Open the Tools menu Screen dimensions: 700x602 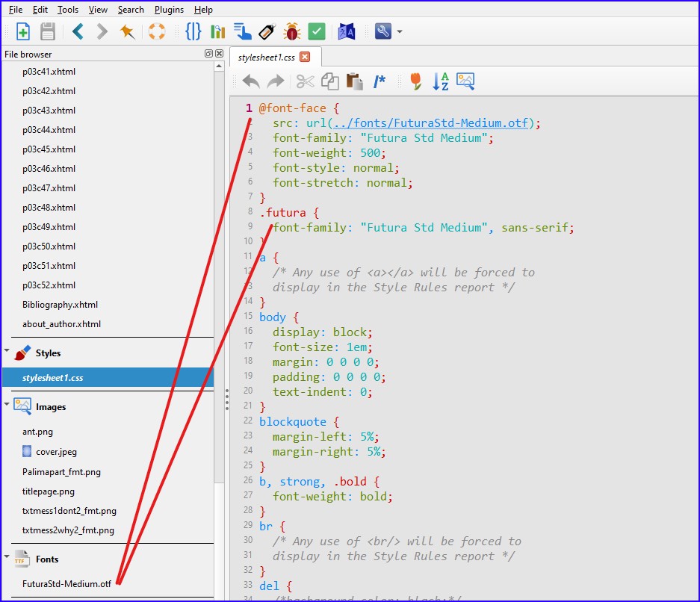pos(67,10)
